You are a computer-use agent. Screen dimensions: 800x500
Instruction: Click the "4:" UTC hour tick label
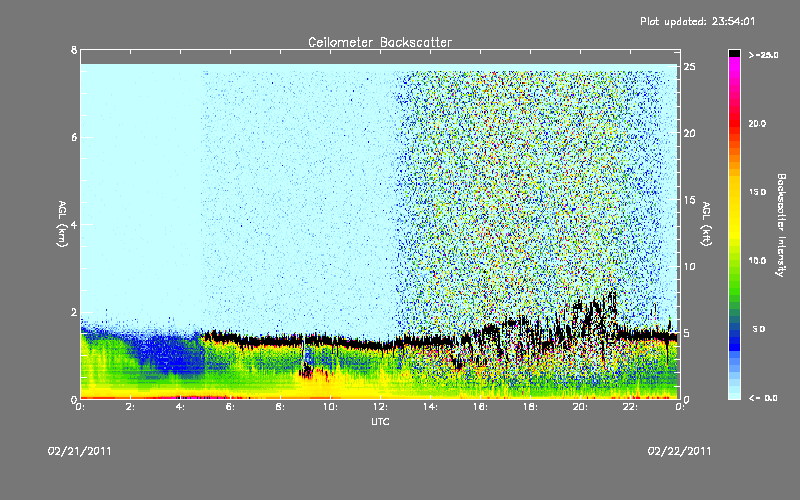[180, 407]
